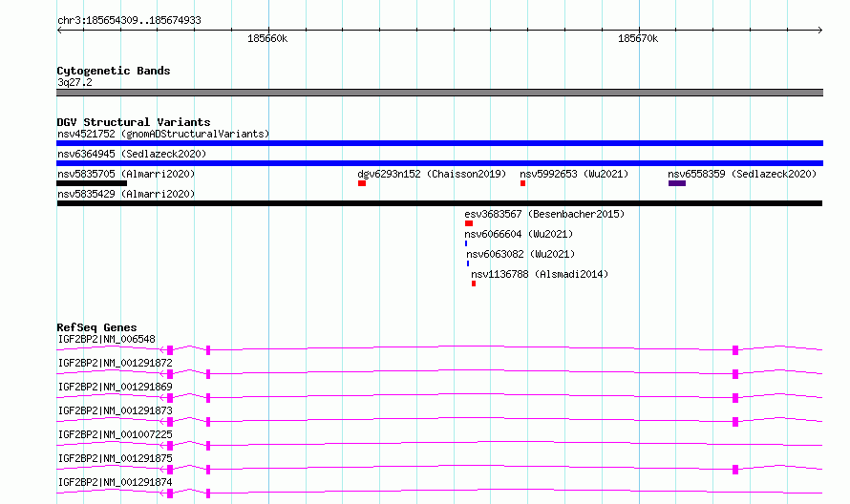
Task: Click the Cytogenetic Bands track heading
Action: (114, 71)
